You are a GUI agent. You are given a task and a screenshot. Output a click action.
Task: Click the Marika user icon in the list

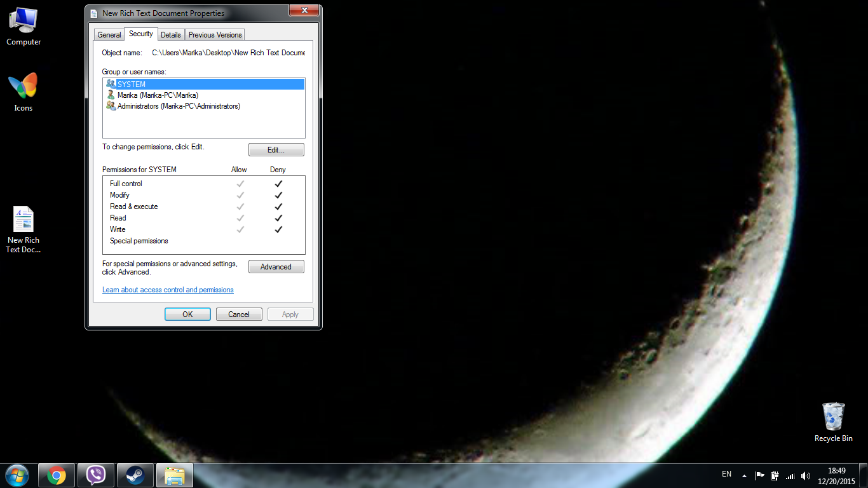[x=111, y=95]
